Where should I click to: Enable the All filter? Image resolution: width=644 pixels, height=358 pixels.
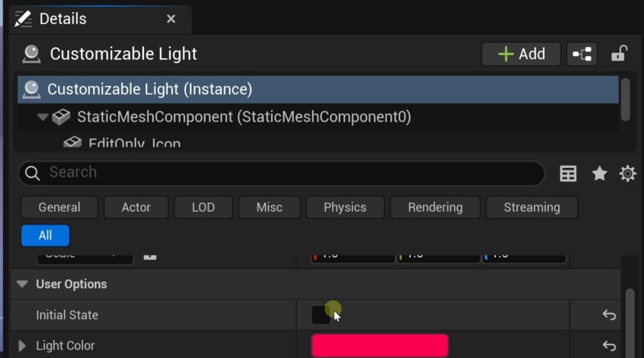[x=45, y=235]
